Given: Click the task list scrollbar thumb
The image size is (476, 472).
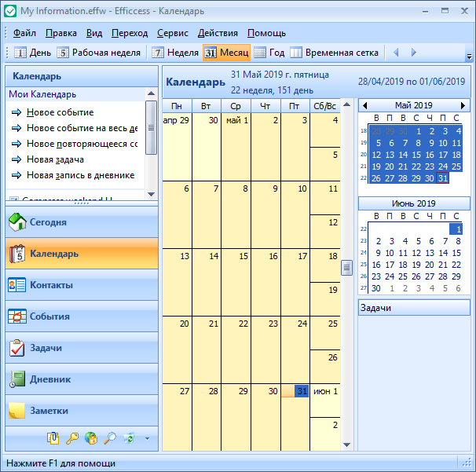Looking at the screenshot, I should (151, 128).
